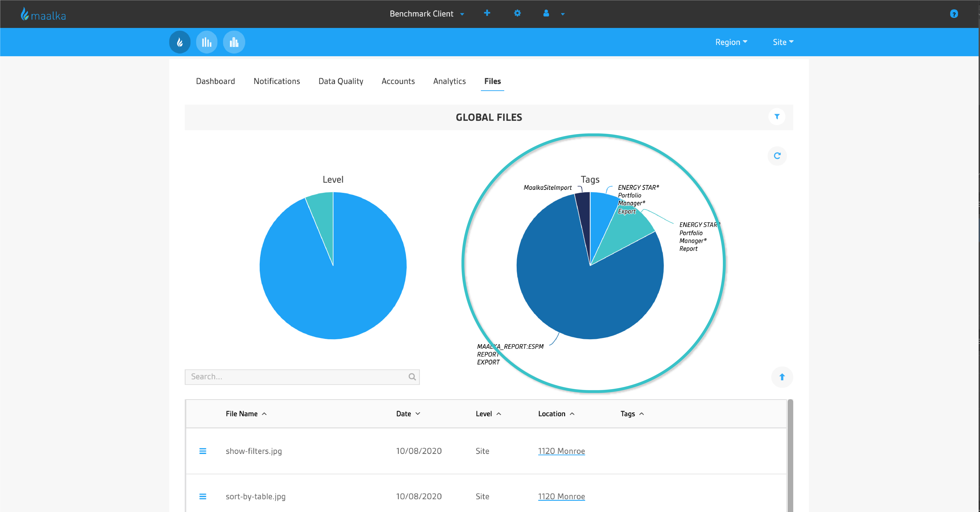Viewport: 980px width, 512px height.
Task: Click the GLOBAL FILES heading
Action: (x=489, y=117)
